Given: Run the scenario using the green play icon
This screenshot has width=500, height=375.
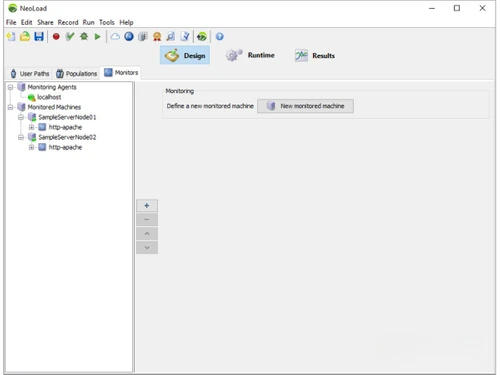Looking at the screenshot, I should 97,37.
